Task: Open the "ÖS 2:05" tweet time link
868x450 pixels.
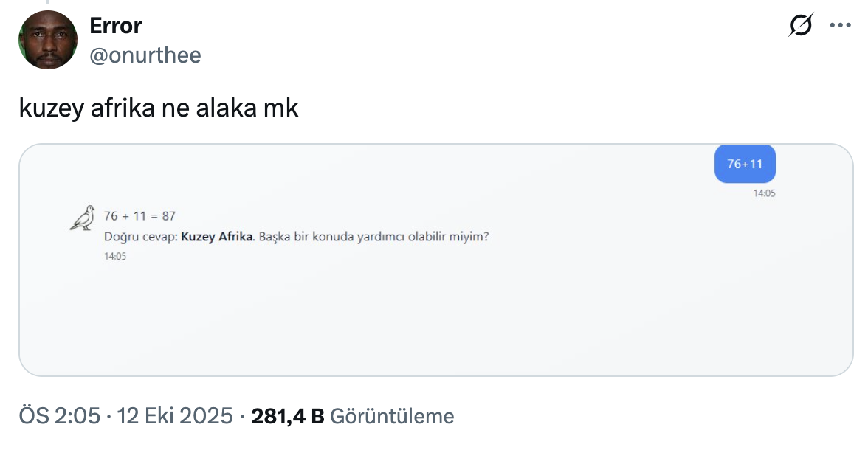Action: (59, 417)
